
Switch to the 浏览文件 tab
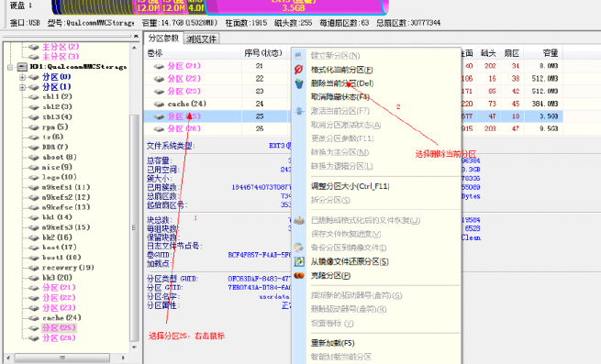tap(201, 39)
